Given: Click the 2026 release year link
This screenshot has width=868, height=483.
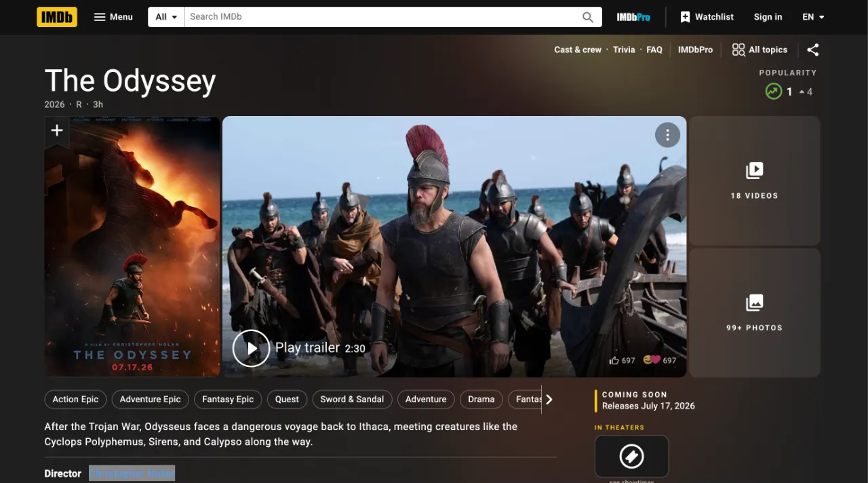Looking at the screenshot, I should [54, 104].
